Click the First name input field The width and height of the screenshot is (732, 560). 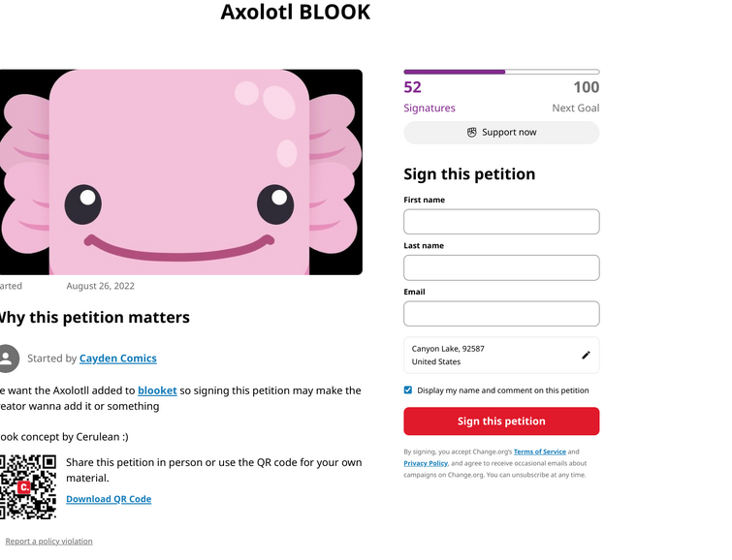501,222
